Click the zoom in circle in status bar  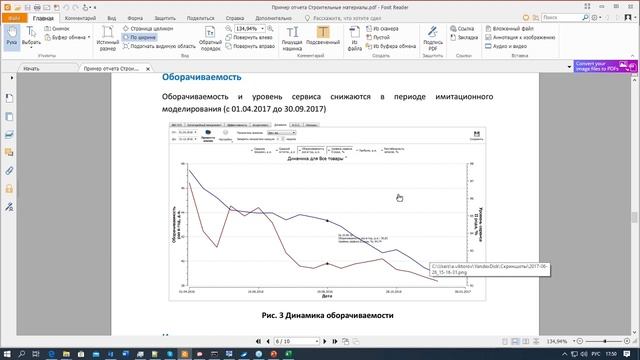tap(627, 341)
